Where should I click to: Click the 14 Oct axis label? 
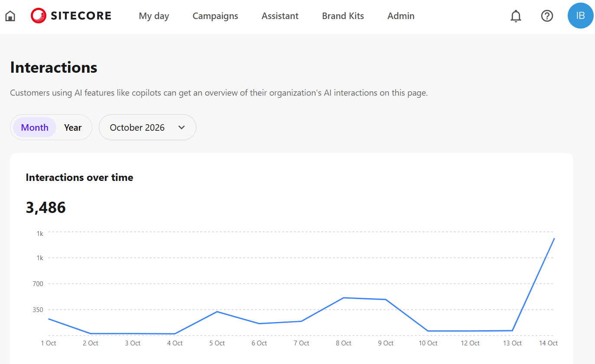tap(548, 343)
